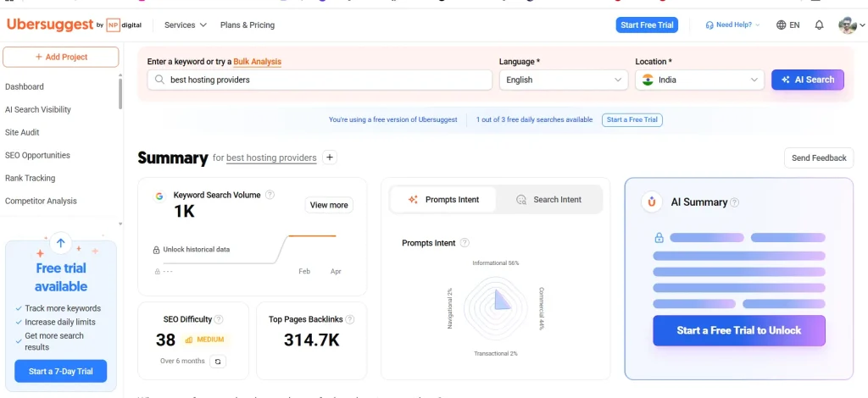Open AI Search Visibility
Screen dimensions: 868x398
pos(38,109)
